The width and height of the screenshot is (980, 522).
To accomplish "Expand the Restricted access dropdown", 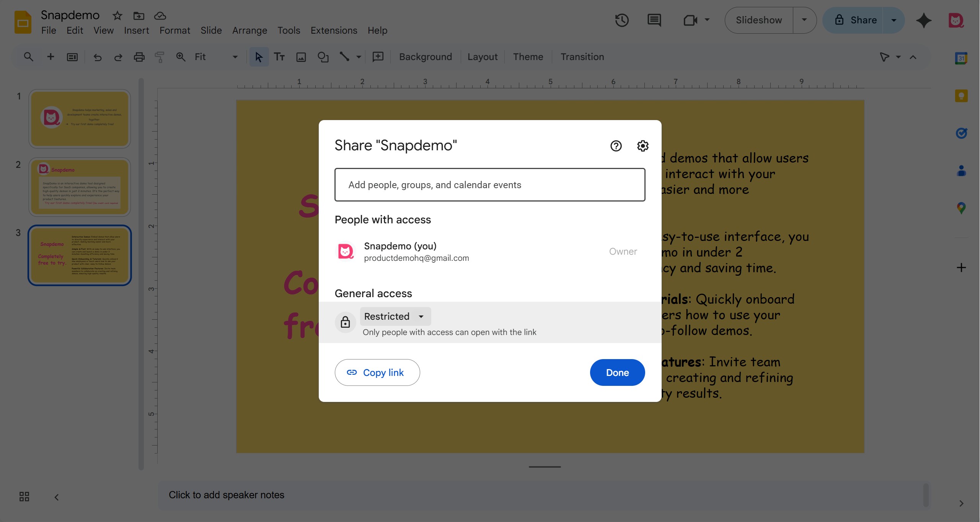I will pyautogui.click(x=395, y=317).
